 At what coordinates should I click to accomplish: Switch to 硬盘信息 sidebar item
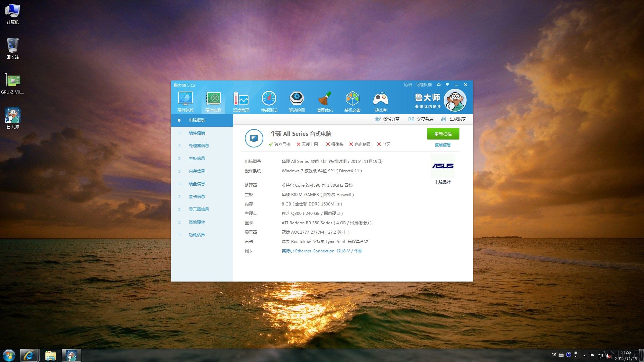pyautogui.click(x=202, y=184)
